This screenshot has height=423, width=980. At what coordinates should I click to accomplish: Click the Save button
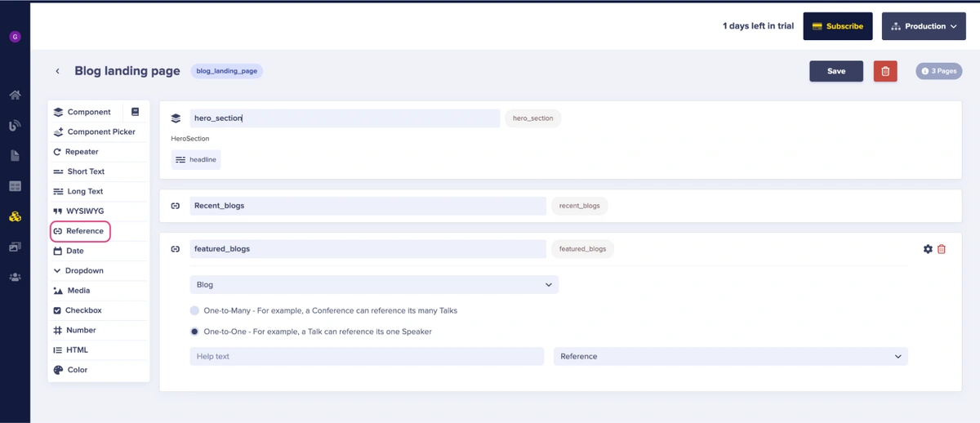836,71
